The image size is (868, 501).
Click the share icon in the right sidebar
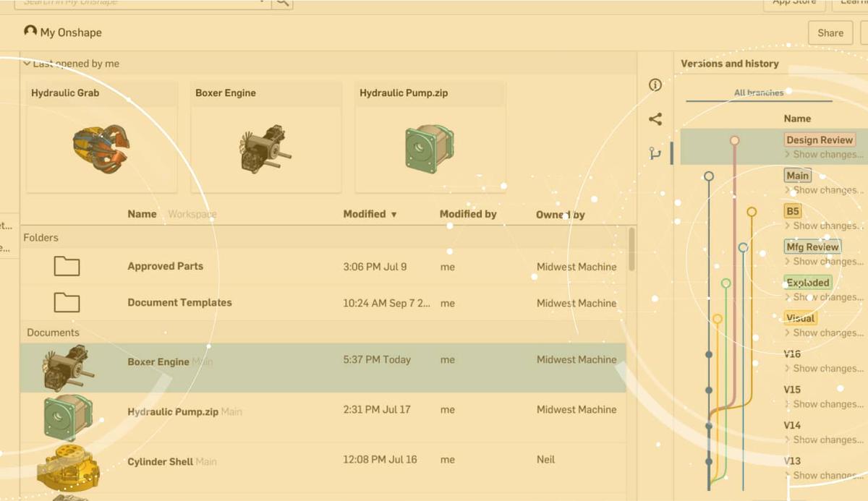point(655,119)
